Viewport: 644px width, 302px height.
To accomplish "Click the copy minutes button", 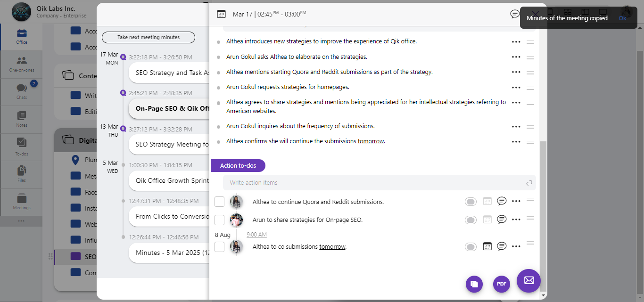I will (474, 284).
